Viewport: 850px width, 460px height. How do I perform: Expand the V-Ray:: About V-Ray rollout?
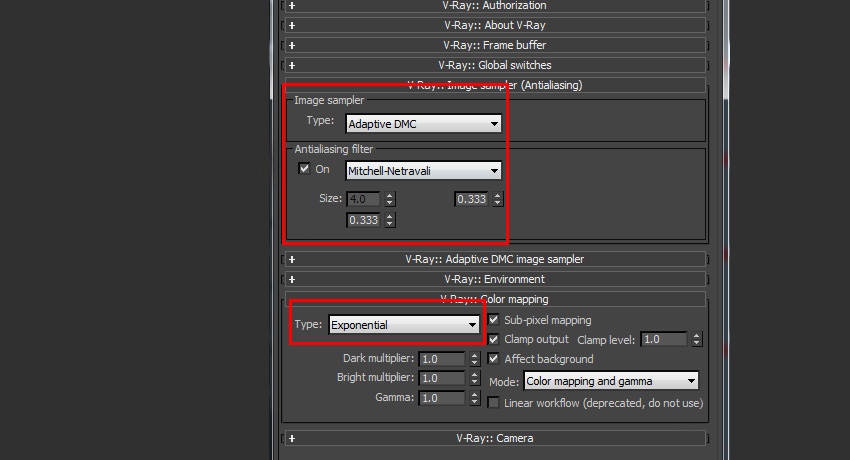pos(495,25)
